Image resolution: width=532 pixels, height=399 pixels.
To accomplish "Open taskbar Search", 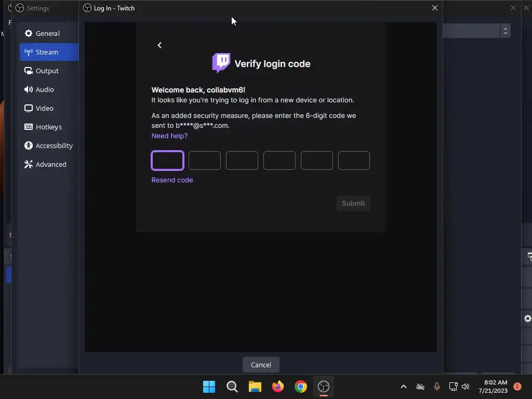I will [x=232, y=387].
